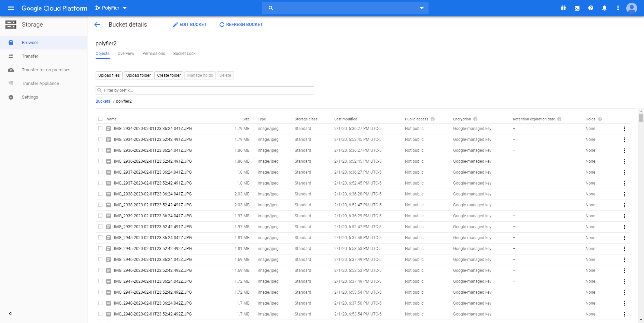This screenshot has width=644, height=323.
Task: Activate Cloud Shell terminal icon
Action: (577, 8)
